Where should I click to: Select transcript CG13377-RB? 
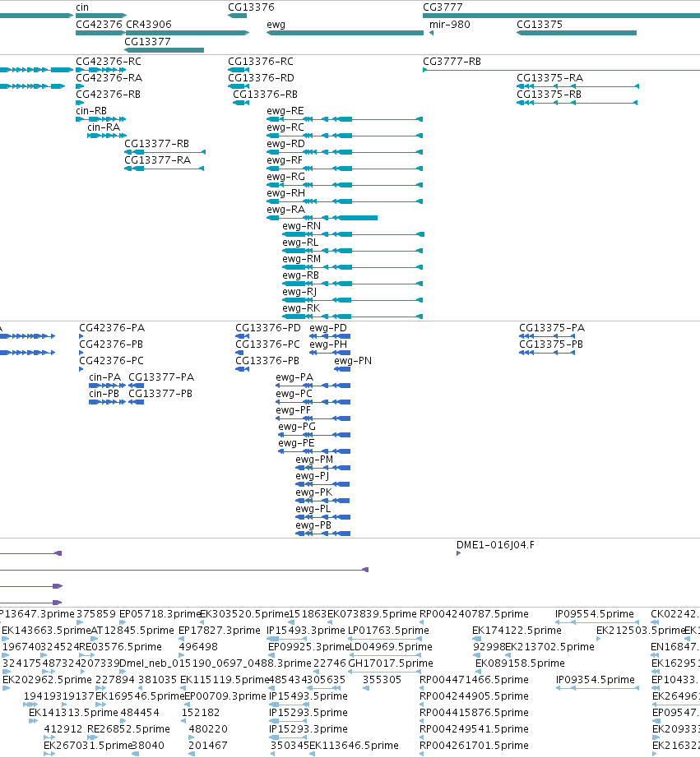(157, 144)
